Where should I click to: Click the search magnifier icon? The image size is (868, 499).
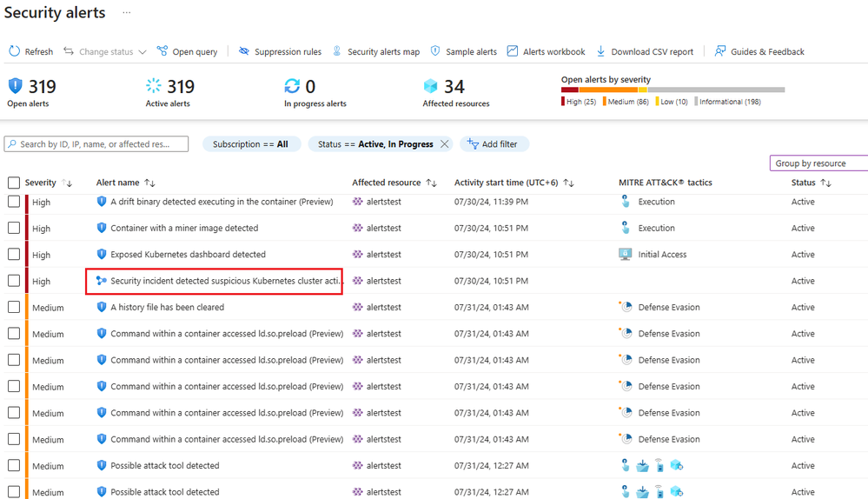pos(12,144)
